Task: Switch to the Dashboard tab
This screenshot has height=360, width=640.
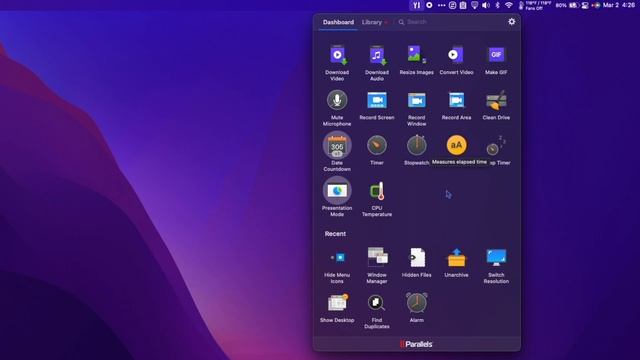Action: click(x=338, y=22)
